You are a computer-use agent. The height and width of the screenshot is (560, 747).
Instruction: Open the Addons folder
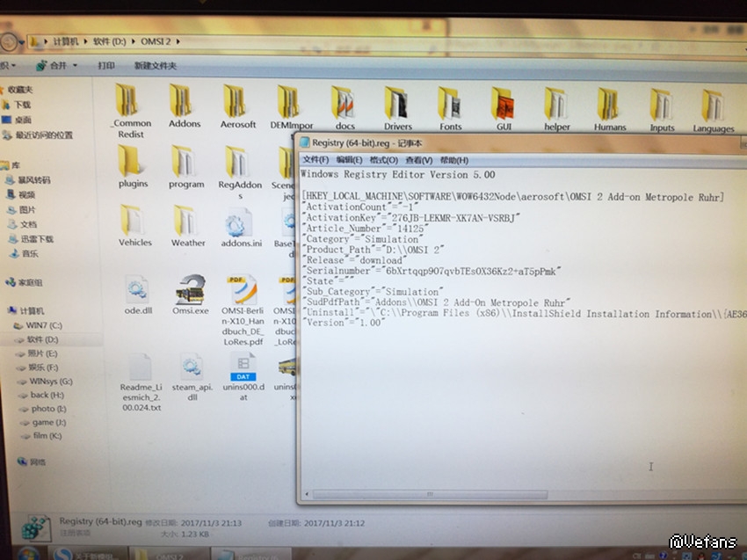tap(184, 105)
